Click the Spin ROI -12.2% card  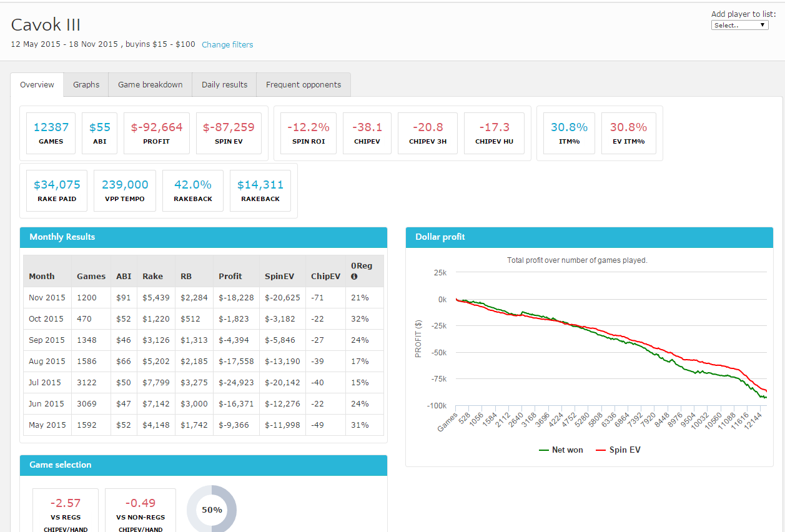309,133
